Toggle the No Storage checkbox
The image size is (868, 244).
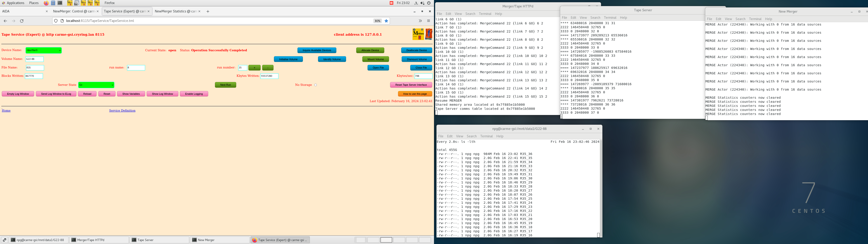coord(316,85)
